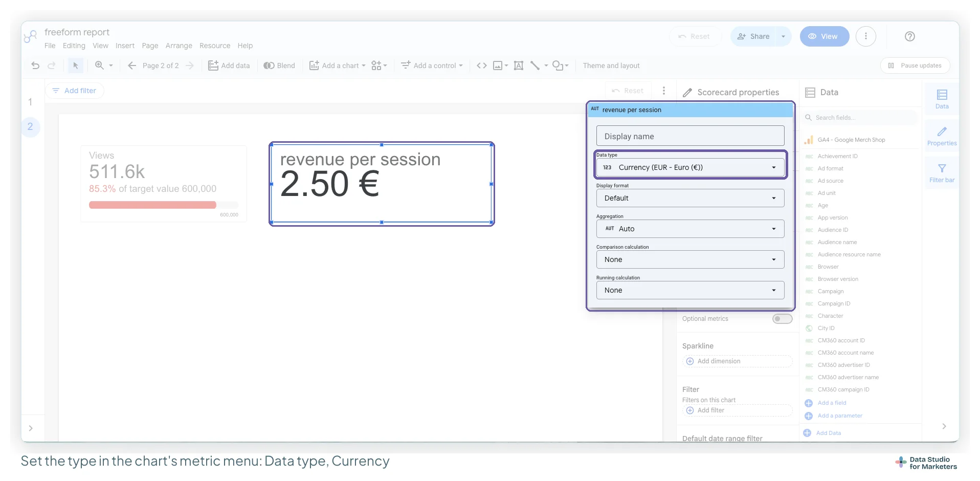Open the Comparison calculation dropdown

690,259
